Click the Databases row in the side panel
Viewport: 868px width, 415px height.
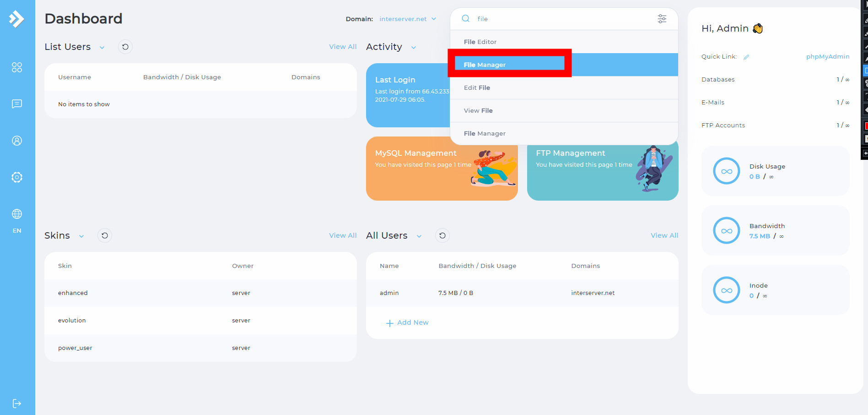[x=775, y=79]
